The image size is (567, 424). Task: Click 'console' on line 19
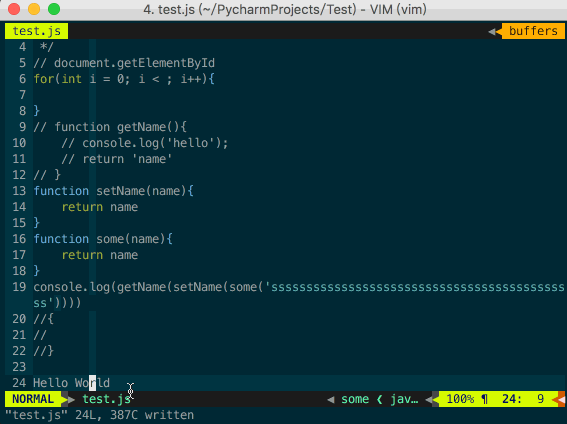(57, 287)
